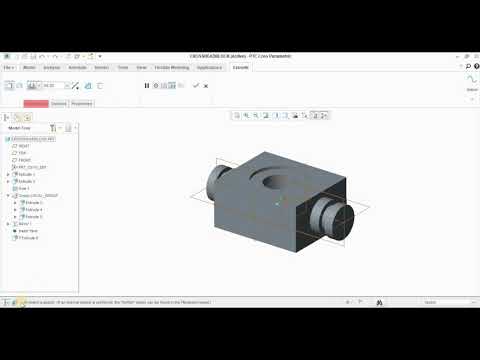Expand the Mirror 1 feature node
The width and height of the screenshot is (480, 360).
tap(8, 224)
